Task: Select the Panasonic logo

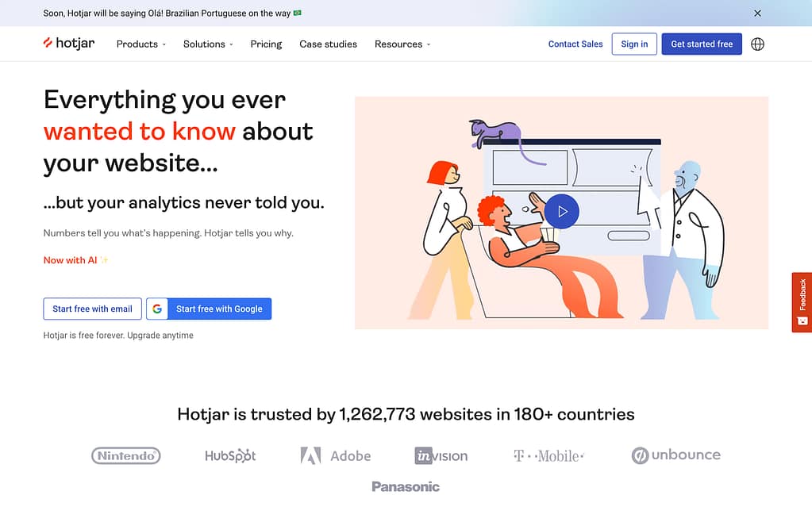Action: pos(405,486)
